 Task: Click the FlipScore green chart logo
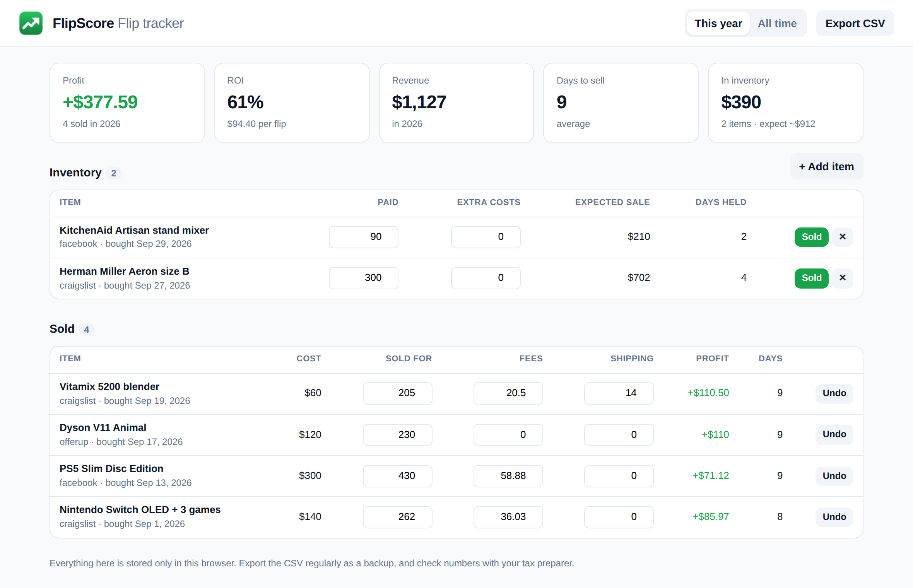(31, 23)
